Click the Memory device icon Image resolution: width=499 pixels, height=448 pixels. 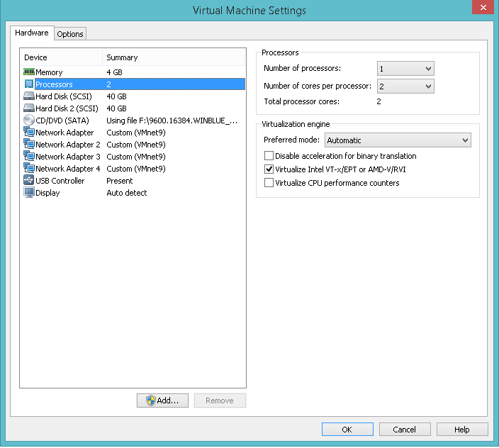(29, 72)
